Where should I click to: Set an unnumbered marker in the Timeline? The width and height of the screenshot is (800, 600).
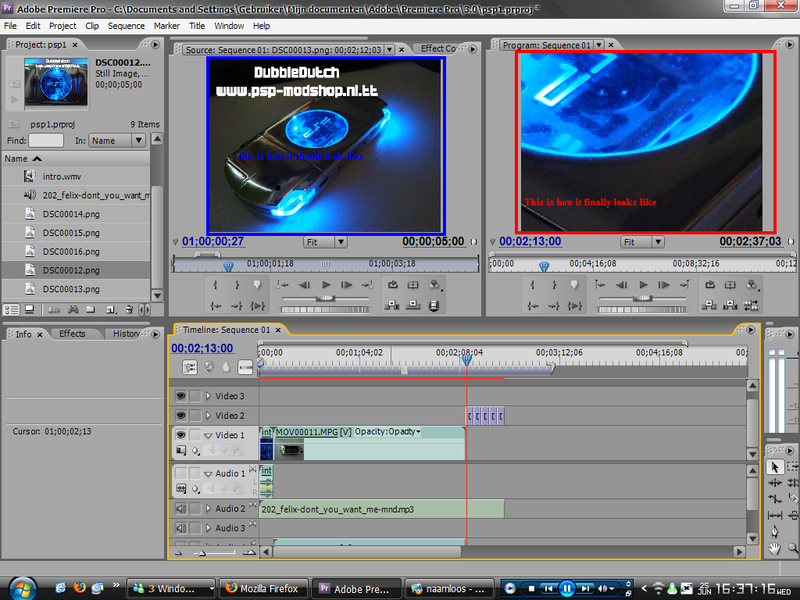pos(227,367)
